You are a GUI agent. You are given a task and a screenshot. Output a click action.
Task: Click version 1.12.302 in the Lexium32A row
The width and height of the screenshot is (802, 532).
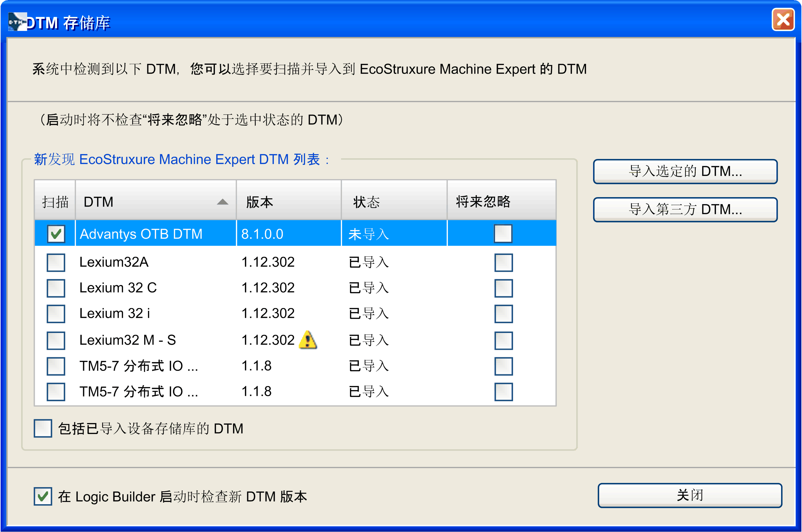[268, 262]
